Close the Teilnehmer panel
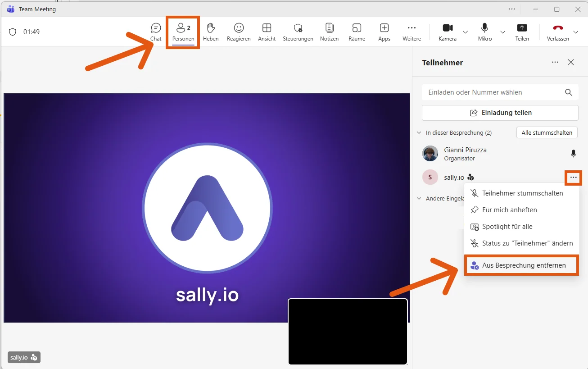This screenshot has height=369, width=588. 571,62
